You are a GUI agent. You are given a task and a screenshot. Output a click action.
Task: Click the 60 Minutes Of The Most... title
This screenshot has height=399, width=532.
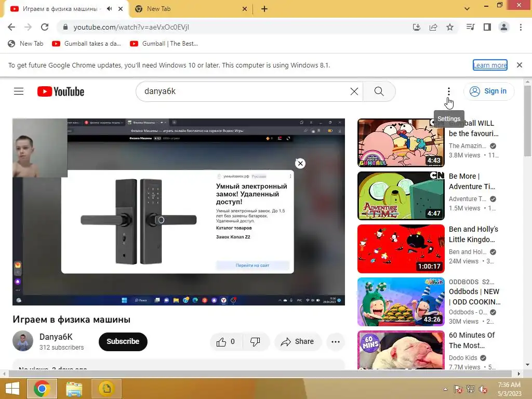472,340
